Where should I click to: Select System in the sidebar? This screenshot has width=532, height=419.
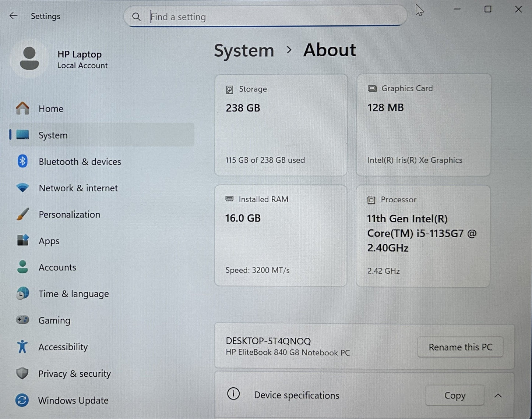(53, 135)
